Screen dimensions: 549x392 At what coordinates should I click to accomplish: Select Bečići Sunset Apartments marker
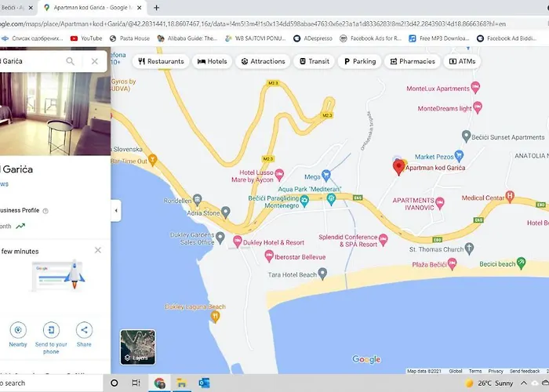click(x=466, y=136)
